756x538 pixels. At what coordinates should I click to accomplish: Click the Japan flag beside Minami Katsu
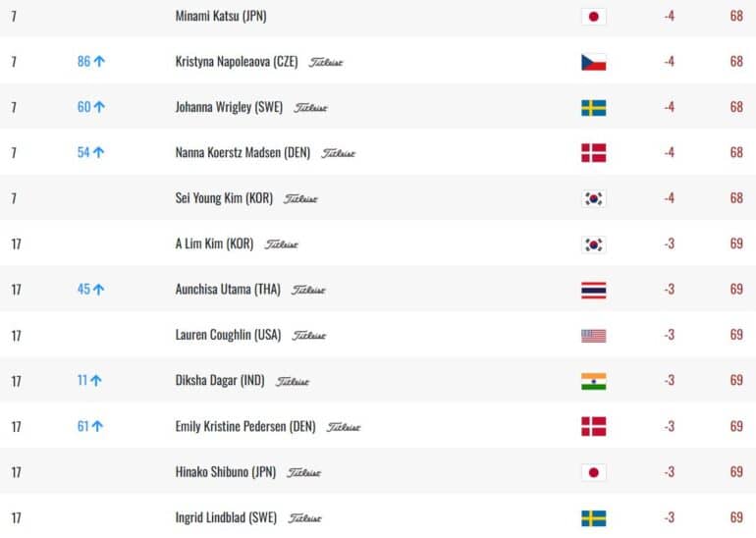594,17
